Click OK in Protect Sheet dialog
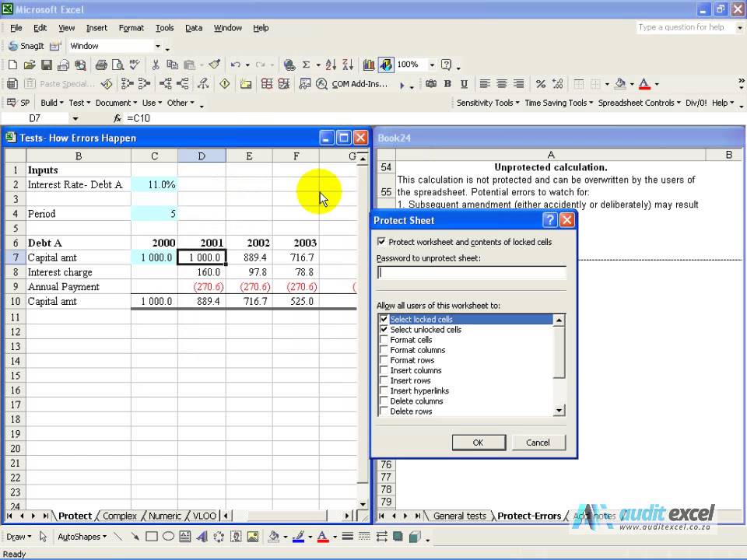Image resolution: width=747 pixels, height=560 pixels. point(479,443)
